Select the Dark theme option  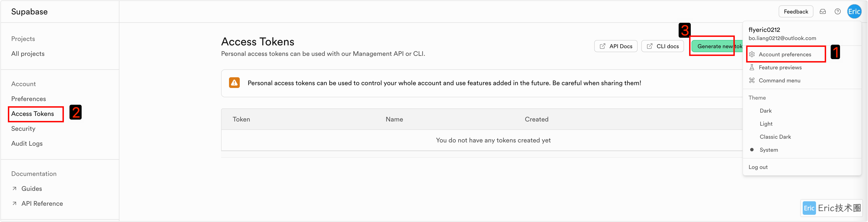(x=766, y=111)
